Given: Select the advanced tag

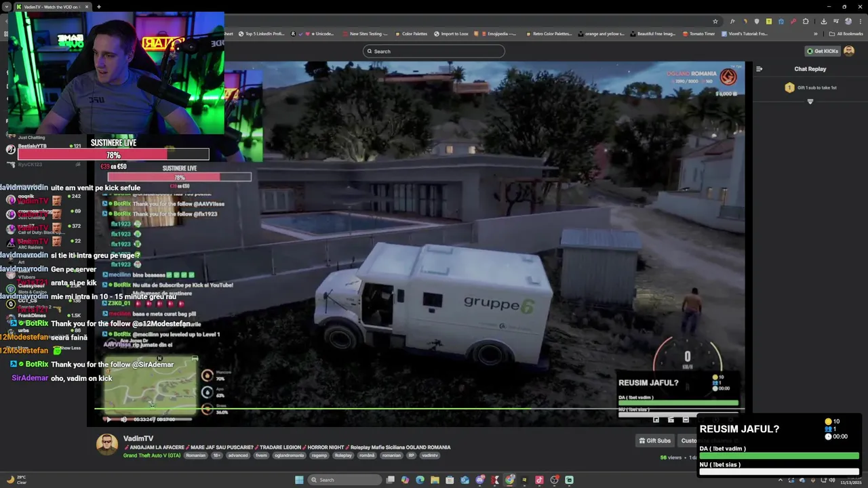Looking at the screenshot, I should [x=237, y=455].
